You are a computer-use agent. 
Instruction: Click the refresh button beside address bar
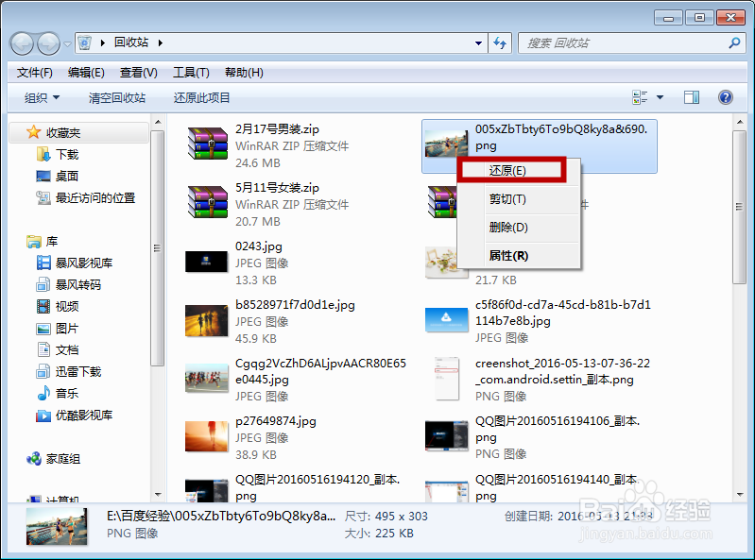click(500, 43)
